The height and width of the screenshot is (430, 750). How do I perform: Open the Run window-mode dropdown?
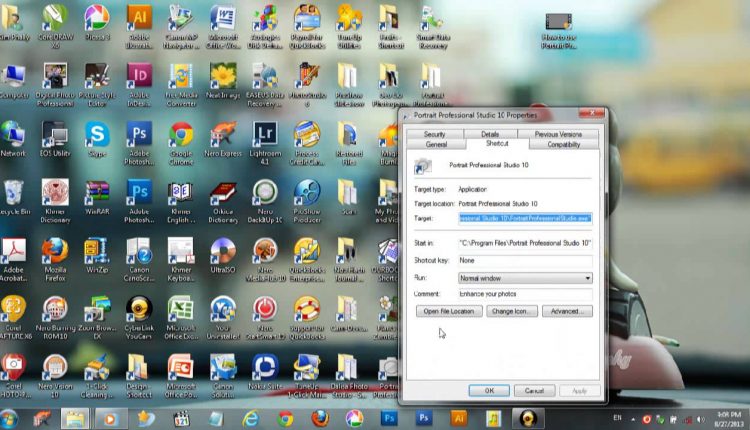click(525, 278)
